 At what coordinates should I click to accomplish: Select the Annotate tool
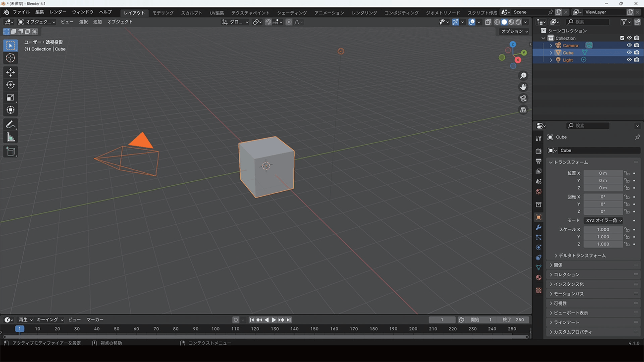coord(10,125)
